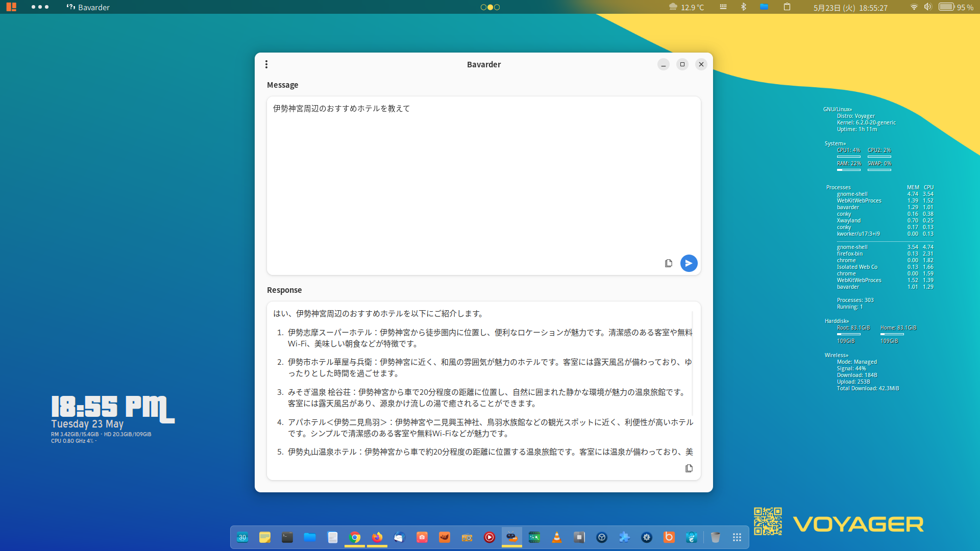Open Google Chrome from the dock

355,537
